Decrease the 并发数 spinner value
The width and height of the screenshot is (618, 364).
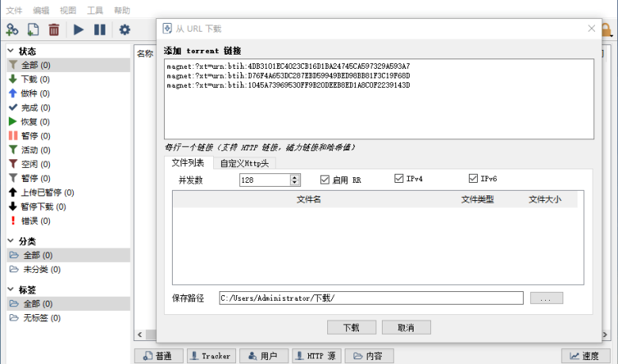tap(295, 183)
